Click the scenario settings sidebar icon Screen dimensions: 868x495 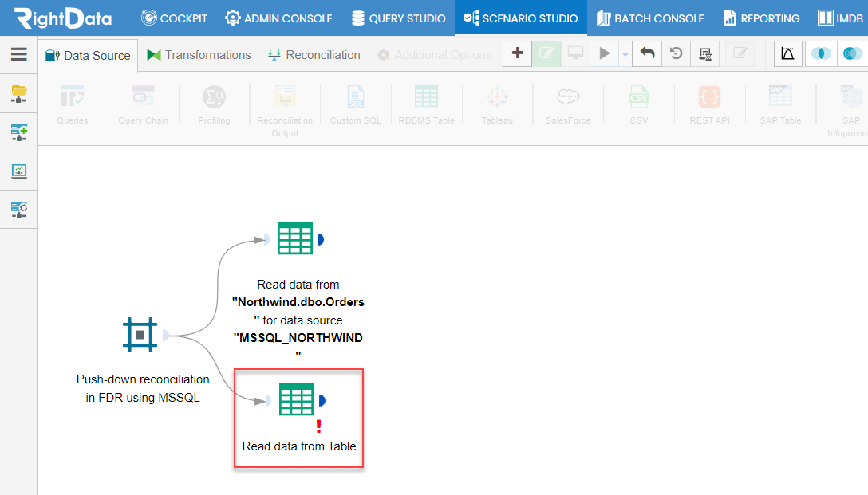[x=19, y=210]
